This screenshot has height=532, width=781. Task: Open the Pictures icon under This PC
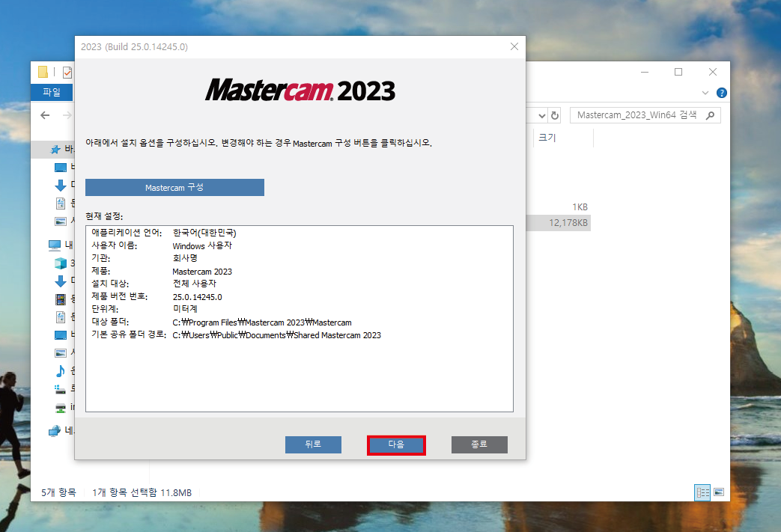pos(60,353)
